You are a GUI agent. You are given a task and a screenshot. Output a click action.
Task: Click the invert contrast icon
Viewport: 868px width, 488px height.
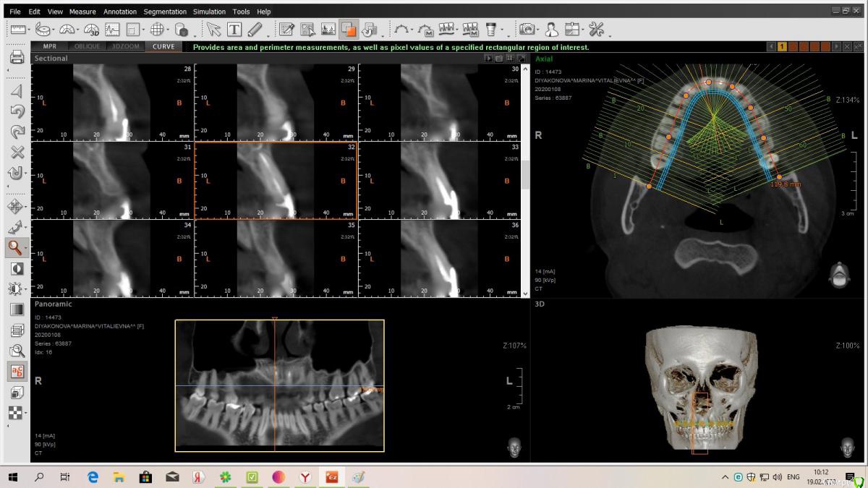click(x=17, y=268)
